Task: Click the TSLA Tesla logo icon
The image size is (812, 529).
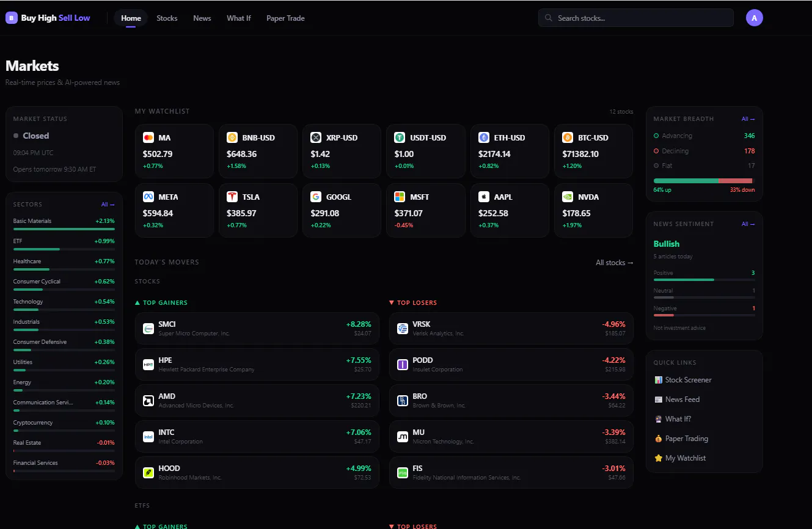Action: pos(232,197)
